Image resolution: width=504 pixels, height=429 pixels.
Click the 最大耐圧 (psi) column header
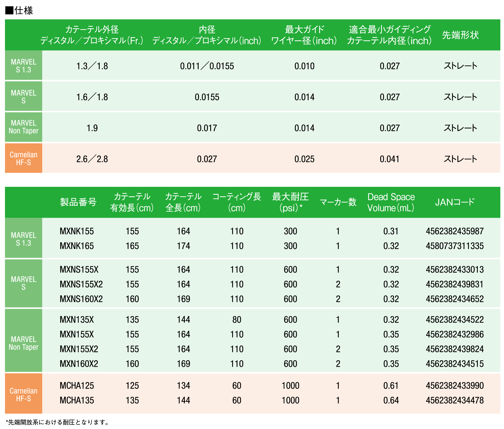click(290, 202)
